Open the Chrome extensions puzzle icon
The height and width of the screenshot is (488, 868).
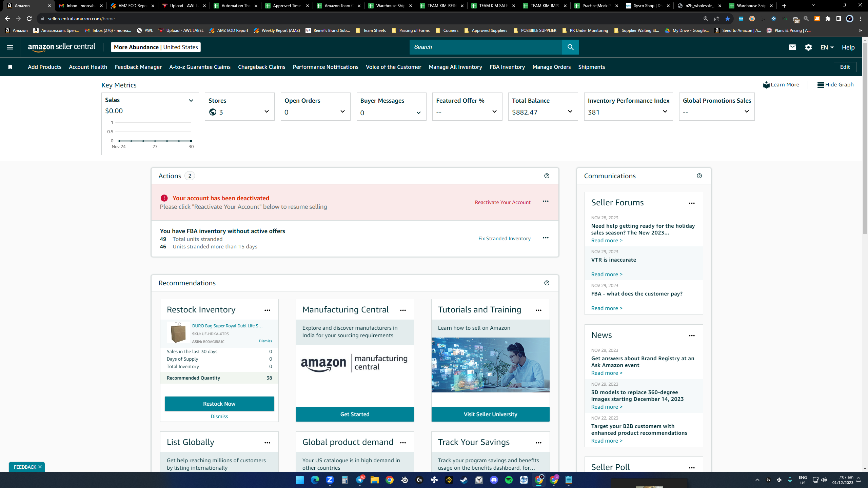point(828,19)
